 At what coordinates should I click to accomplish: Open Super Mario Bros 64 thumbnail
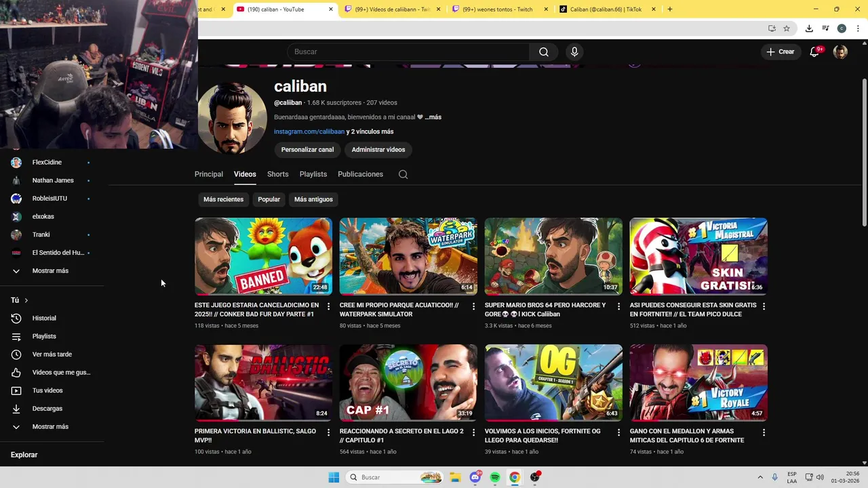(553, 256)
